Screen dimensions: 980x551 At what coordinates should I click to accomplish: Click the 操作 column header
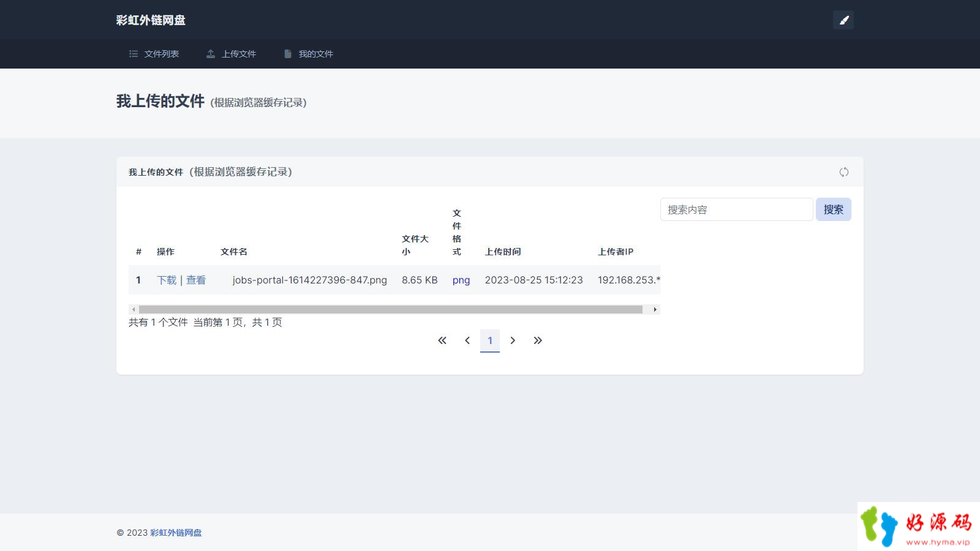click(165, 252)
